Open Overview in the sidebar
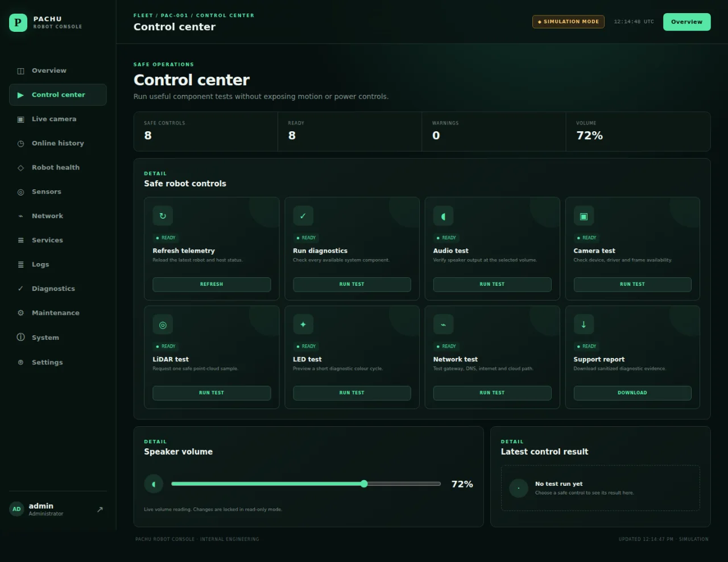This screenshot has width=728, height=562. [x=58, y=70]
